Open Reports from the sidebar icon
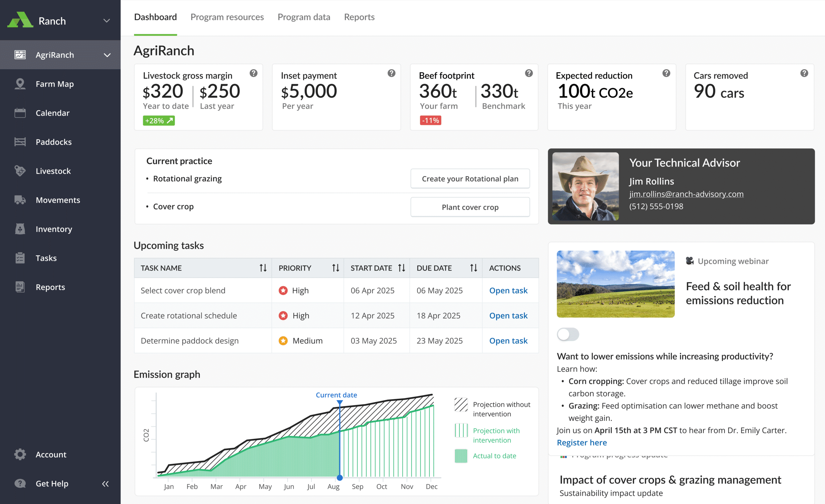Viewport: 825px width, 504px height. 20,287
